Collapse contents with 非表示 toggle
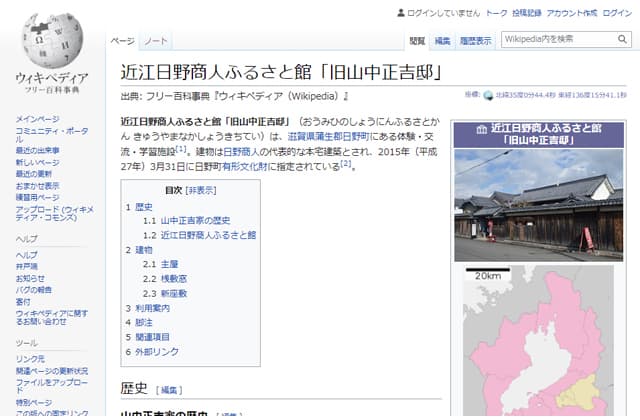640x420 pixels. [x=201, y=190]
